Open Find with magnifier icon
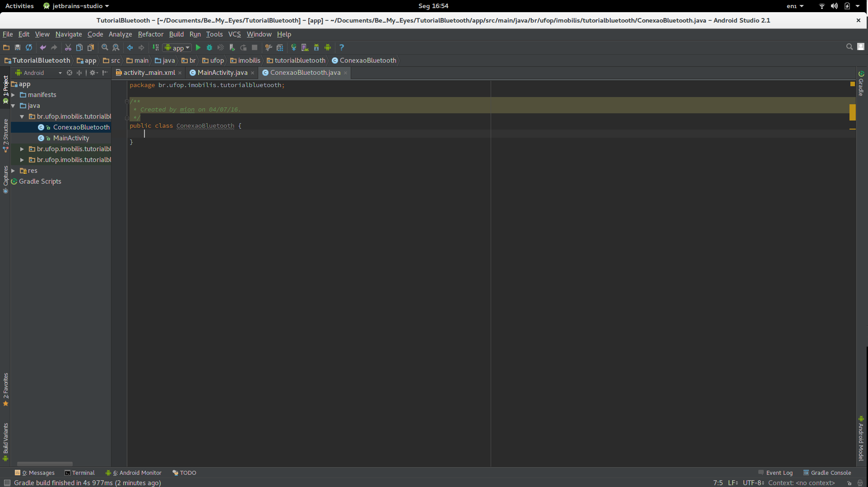The image size is (868, 487). (x=105, y=47)
